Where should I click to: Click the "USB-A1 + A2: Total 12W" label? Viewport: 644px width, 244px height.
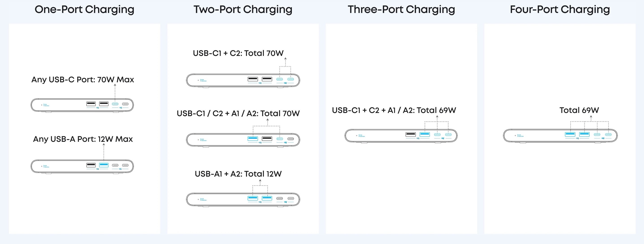coord(238,174)
